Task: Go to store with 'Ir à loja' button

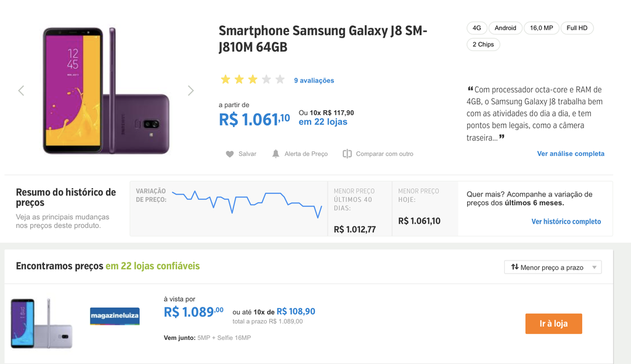Action: pos(554,324)
